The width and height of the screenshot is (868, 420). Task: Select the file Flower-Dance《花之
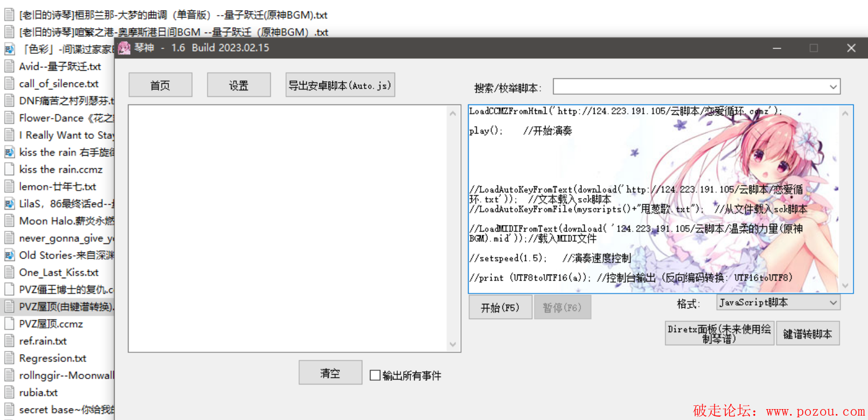[66, 118]
